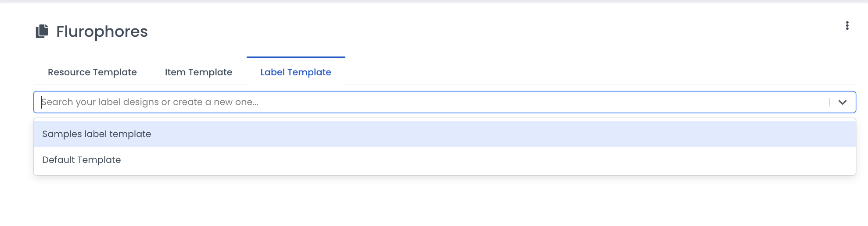The height and width of the screenshot is (226, 868).
Task: Click the Default Template menu entry
Action: coord(82,160)
